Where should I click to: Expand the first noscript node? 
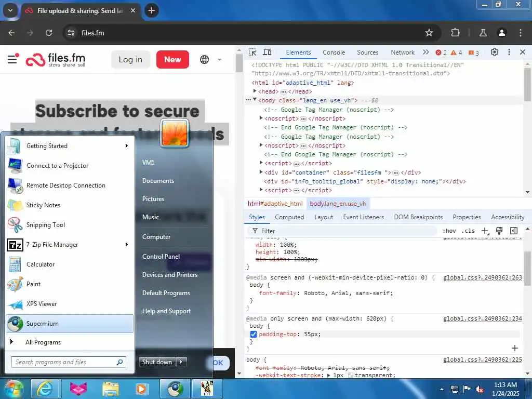pyautogui.click(x=261, y=118)
